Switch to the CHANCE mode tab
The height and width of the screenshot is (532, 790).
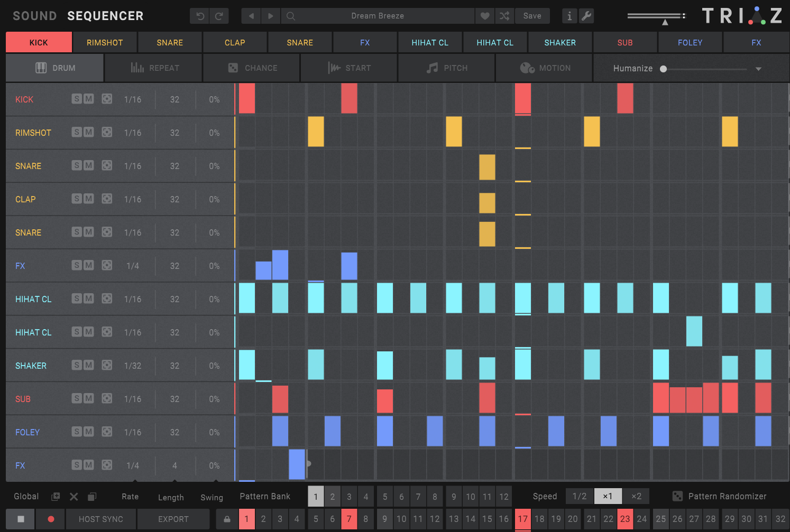[252, 68]
